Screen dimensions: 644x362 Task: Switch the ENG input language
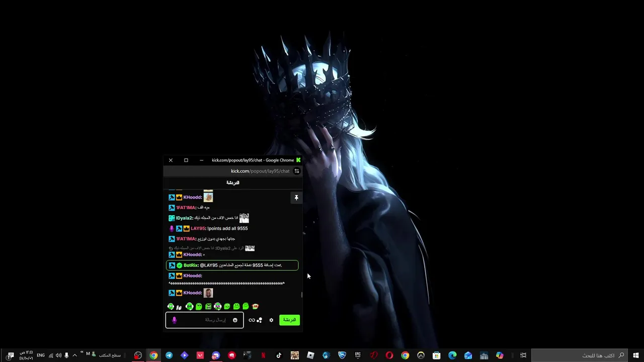coord(41,355)
